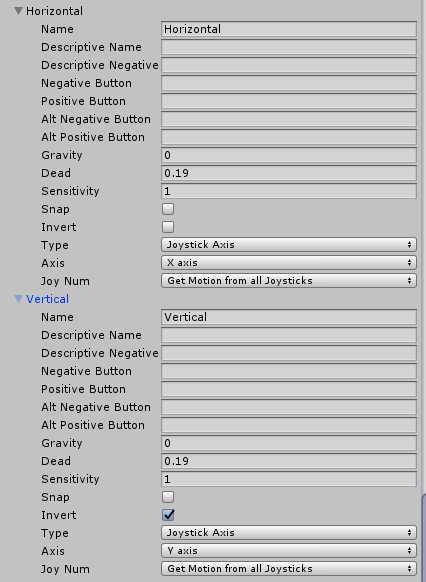Open Horizontal Joy Num dropdown
The image size is (426, 582).
pyautogui.click(x=289, y=281)
